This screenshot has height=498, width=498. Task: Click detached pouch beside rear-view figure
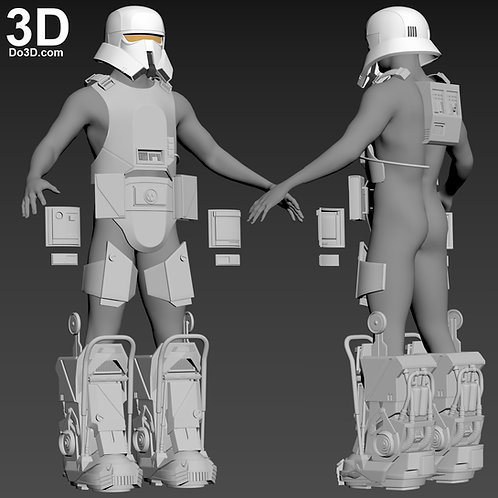tap(330, 227)
